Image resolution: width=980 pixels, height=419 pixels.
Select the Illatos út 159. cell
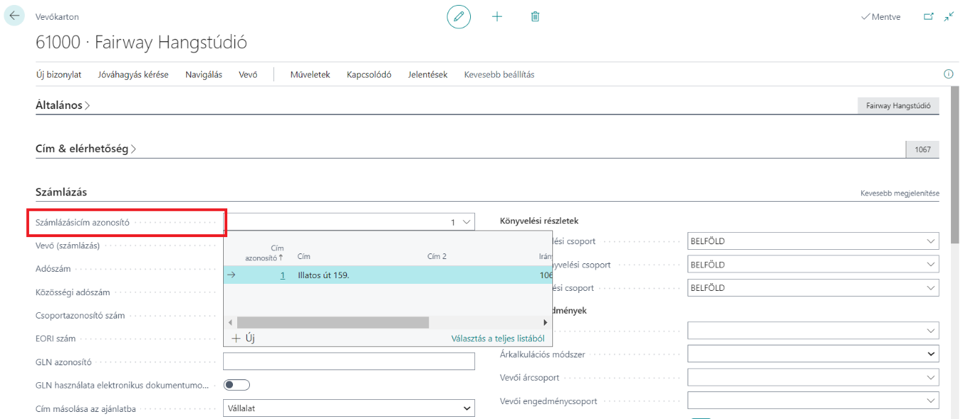point(324,275)
